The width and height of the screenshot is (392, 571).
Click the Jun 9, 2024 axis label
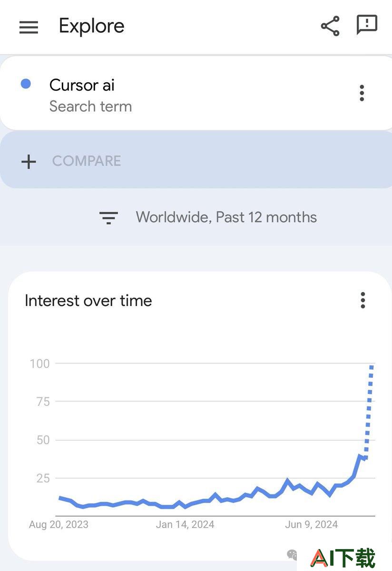(311, 525)
